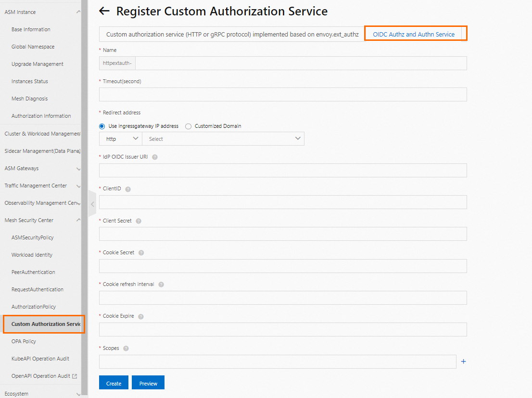Screen dimensions: 532x398
Task: Open Mesh Diagnosis menu item
Action: click(29, 99)
